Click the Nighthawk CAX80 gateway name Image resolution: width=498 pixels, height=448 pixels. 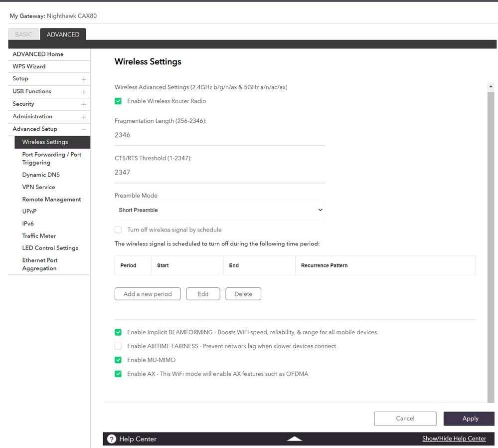pyautogui.click(x=72, y=16)
